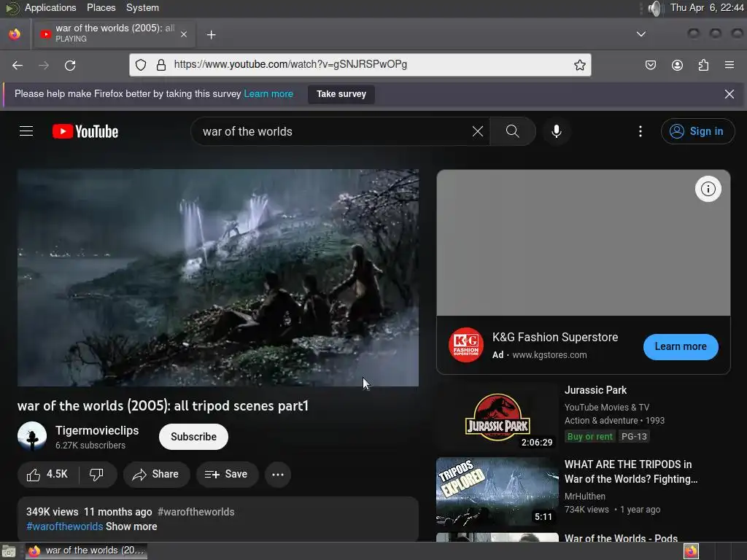Dislike the video with thumbs down

click(x=97, y=474)
